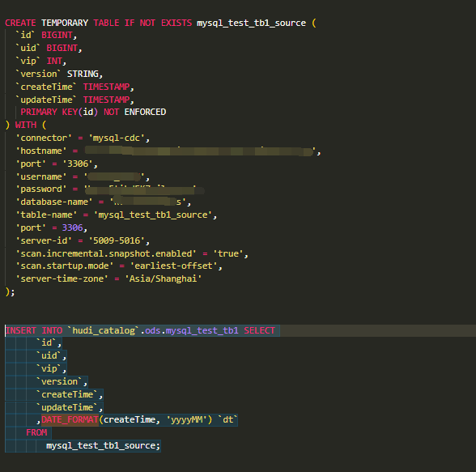Click the '3306' quoted port value
The width and height of the screenshot is (476, 472).
coord(78,164)
